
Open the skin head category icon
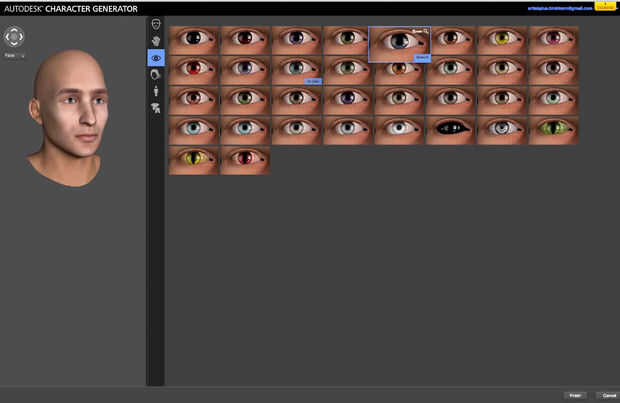click(156, 41)
